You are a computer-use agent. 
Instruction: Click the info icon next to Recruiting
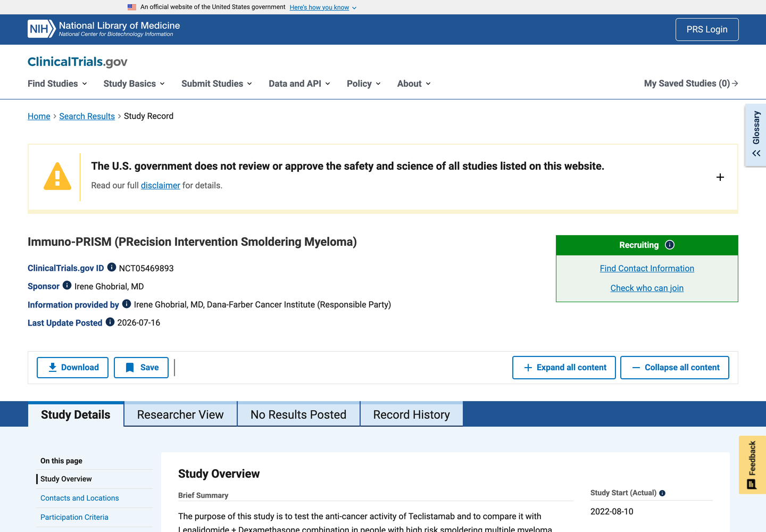pos(670,245)
